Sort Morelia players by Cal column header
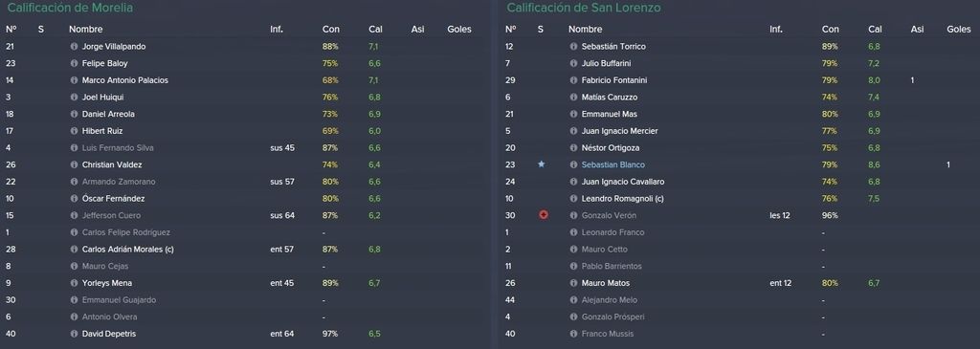 pyautogui.click(x=375, y=30)
